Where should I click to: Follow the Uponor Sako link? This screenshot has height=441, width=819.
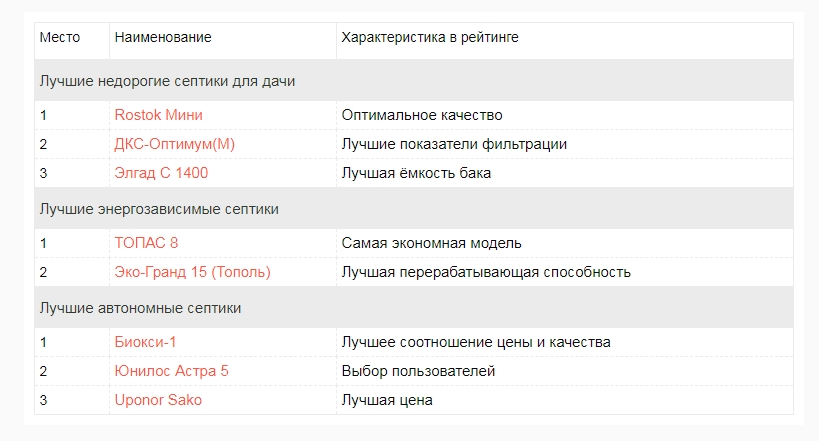156,400
